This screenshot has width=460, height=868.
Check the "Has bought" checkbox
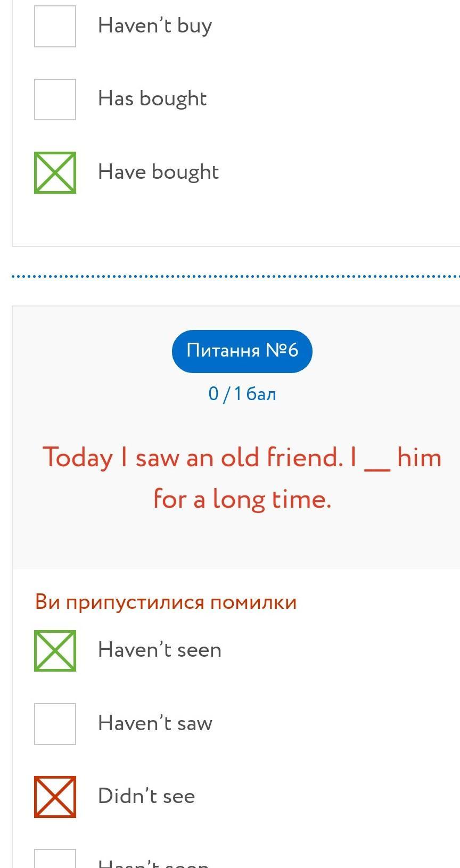pyautogui.click(x=55, y=100)
